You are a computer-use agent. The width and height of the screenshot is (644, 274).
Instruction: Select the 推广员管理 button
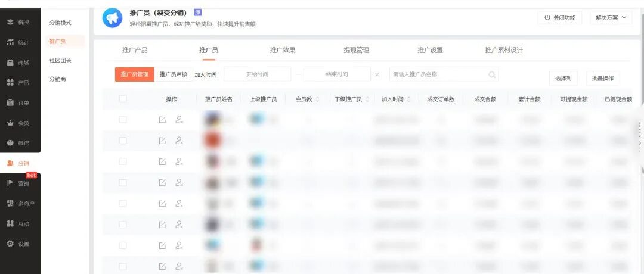click(134, 74)
